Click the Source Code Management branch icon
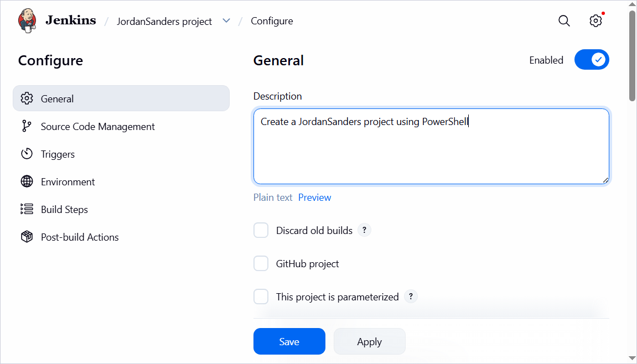Screen dimensions: 637x364 [x=27, y=126]
